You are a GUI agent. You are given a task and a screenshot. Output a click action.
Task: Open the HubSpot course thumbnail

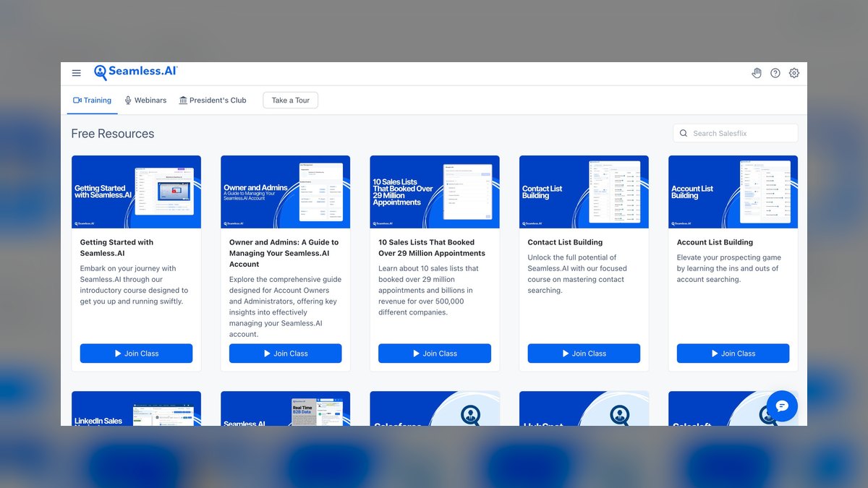coord(584,408)
